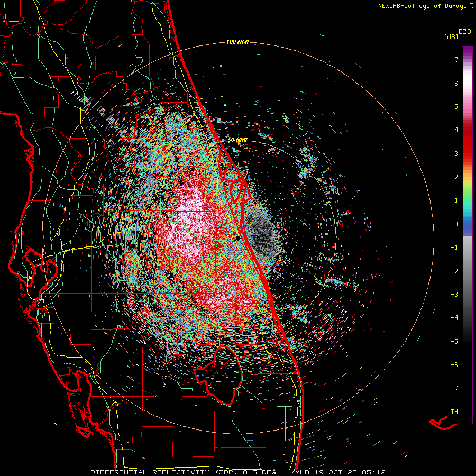Click the [dB] unit label
The height and width of the screenshot is (476, 476).
click(451, 36)
